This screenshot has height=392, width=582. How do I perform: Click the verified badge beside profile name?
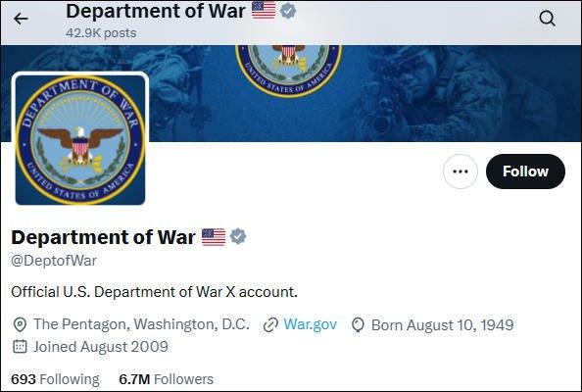pos(238,236)
